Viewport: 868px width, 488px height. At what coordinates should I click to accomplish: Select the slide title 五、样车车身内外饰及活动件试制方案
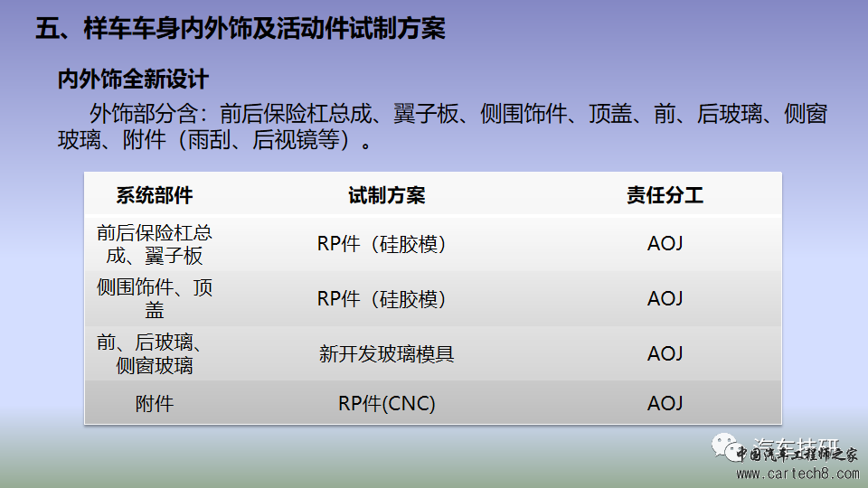[241, 28]
